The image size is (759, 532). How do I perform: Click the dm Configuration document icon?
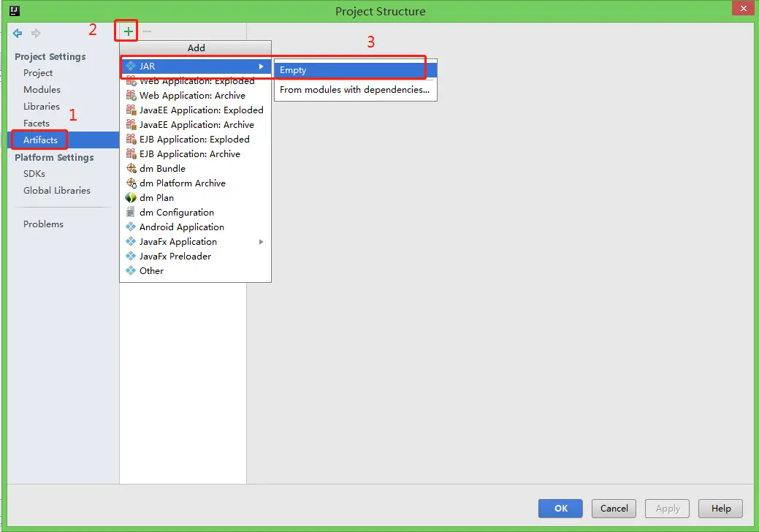pos(131,212)
